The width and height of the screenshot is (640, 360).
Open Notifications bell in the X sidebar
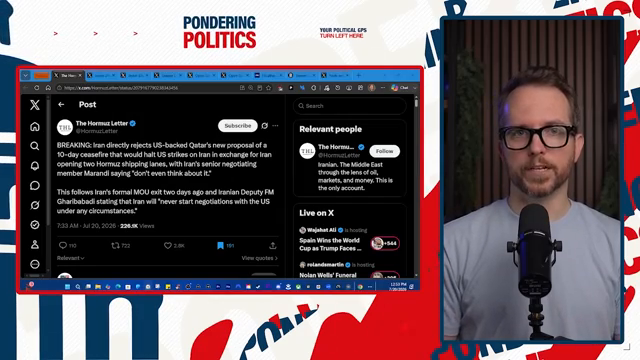[35, 166]
